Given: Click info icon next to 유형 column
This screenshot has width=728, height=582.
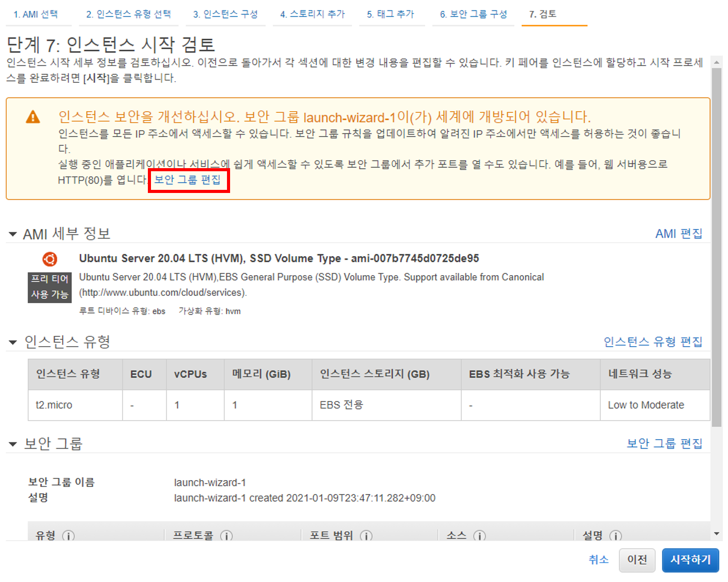Looking at the screenshot, I should (68, 536).
